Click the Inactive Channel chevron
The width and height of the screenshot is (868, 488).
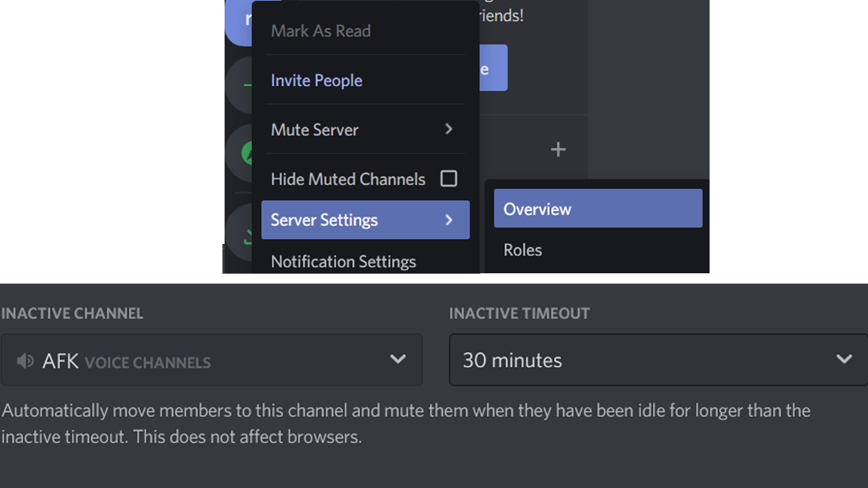pyautogui.click(x=398, y=359)
